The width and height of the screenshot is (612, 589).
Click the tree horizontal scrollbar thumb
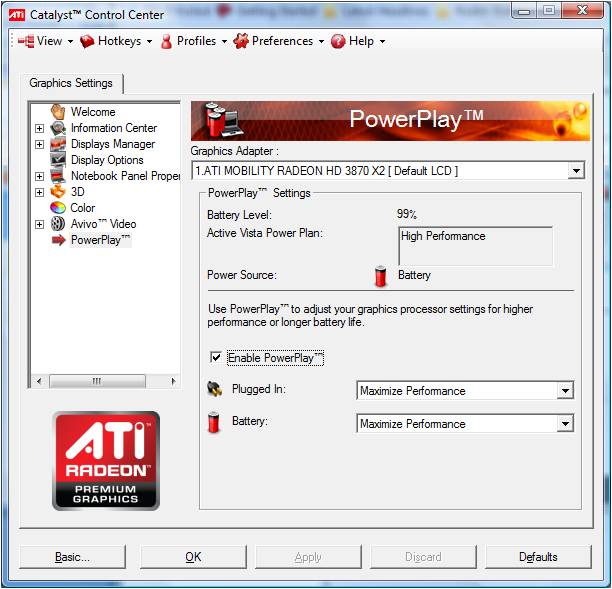click(x=98, y=381)
